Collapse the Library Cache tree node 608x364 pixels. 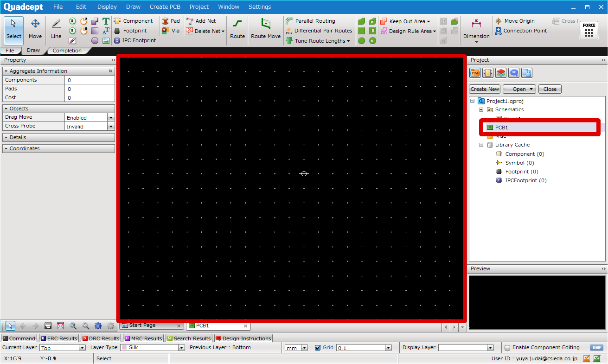[x=481, y=144]
